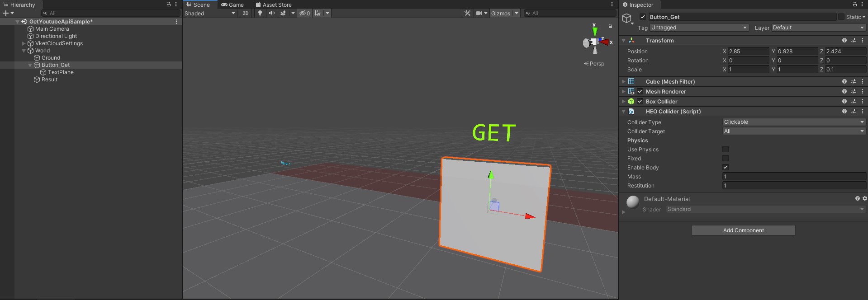The width and height of the screenshot is (868, 300).
Task: Uncheck the Enable Body checkbox
Action: (726, 167)
